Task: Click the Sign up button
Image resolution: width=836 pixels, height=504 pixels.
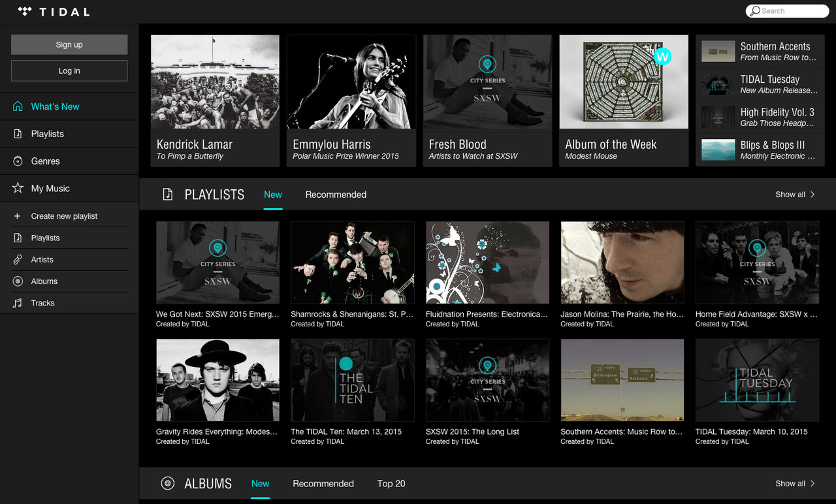Action: [69, 44]
